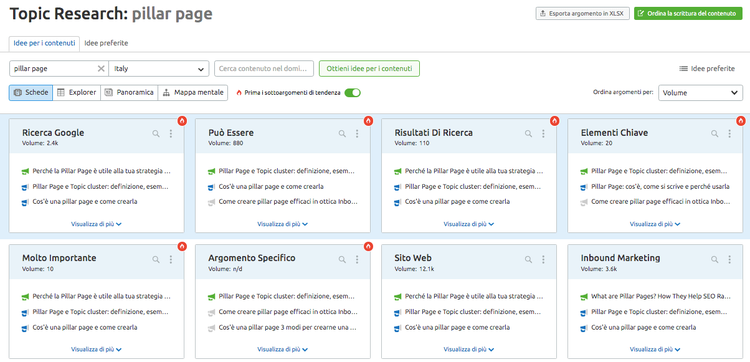Open three-dot menu on Inbound Marketing card

729,259
